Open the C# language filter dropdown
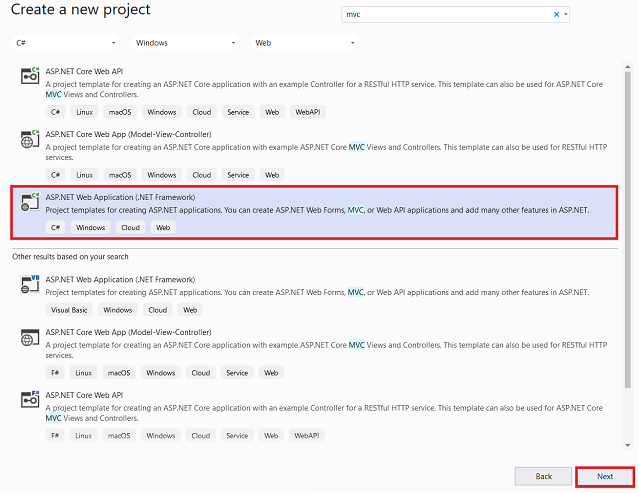Viewport: 639px width, 493px height. pyautogui.click(x=65, y=43)
